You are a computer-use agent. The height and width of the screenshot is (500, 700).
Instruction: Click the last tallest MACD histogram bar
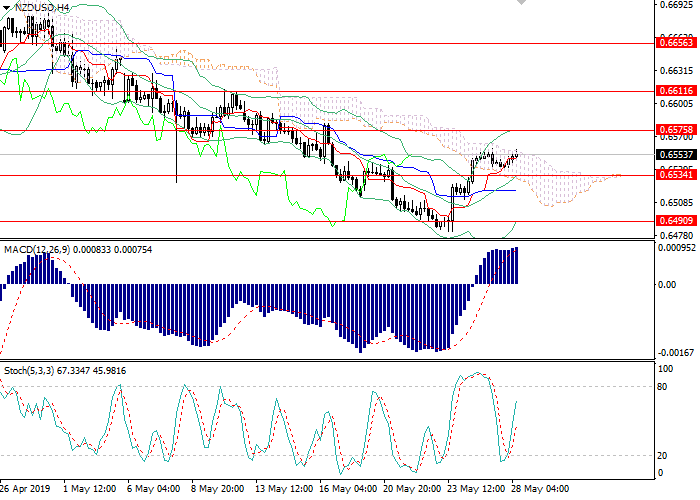point(516,266)
